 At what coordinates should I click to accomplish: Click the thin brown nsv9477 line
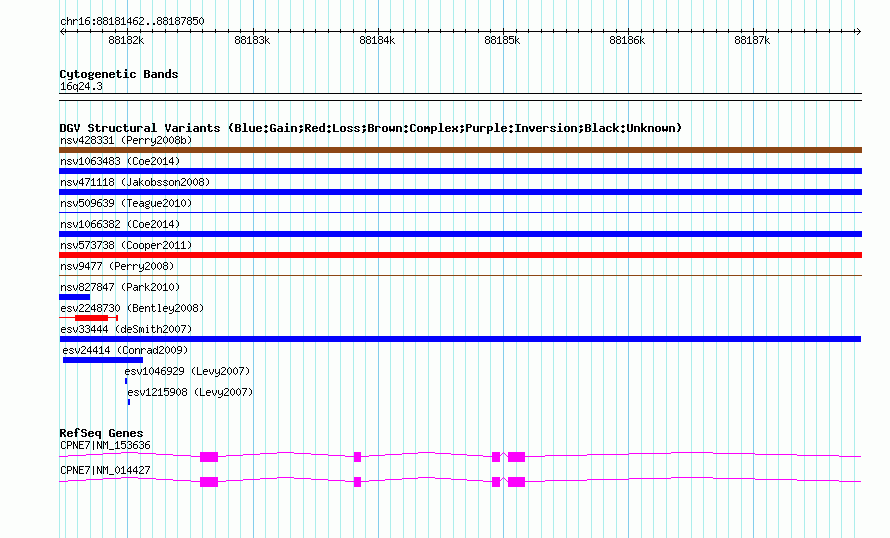pyautogui.click(x=460, y=276)
